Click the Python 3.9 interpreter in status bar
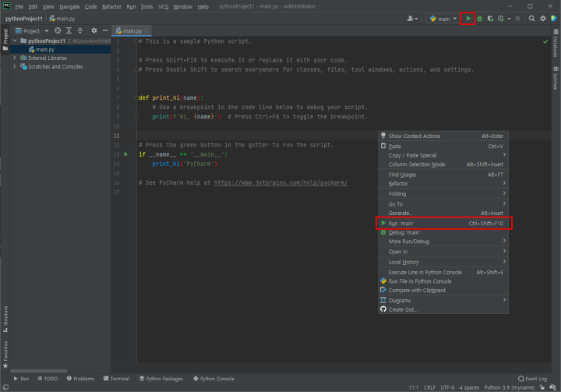 [509, 387]
